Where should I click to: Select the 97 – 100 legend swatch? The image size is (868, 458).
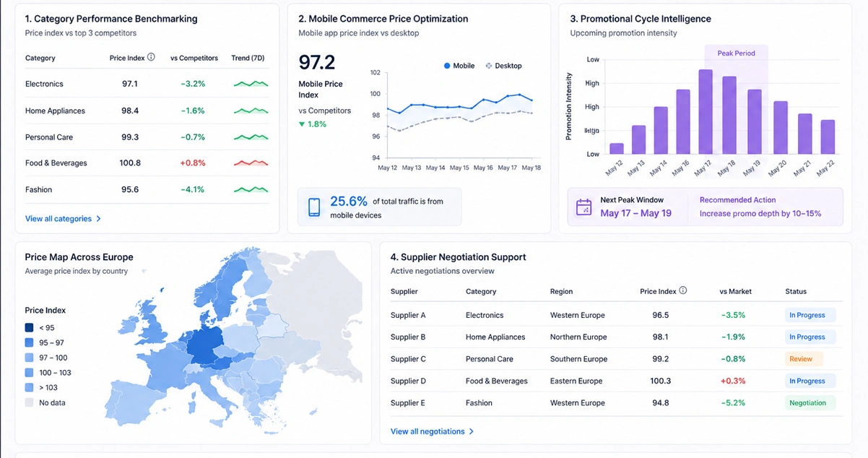pos(29,358)
